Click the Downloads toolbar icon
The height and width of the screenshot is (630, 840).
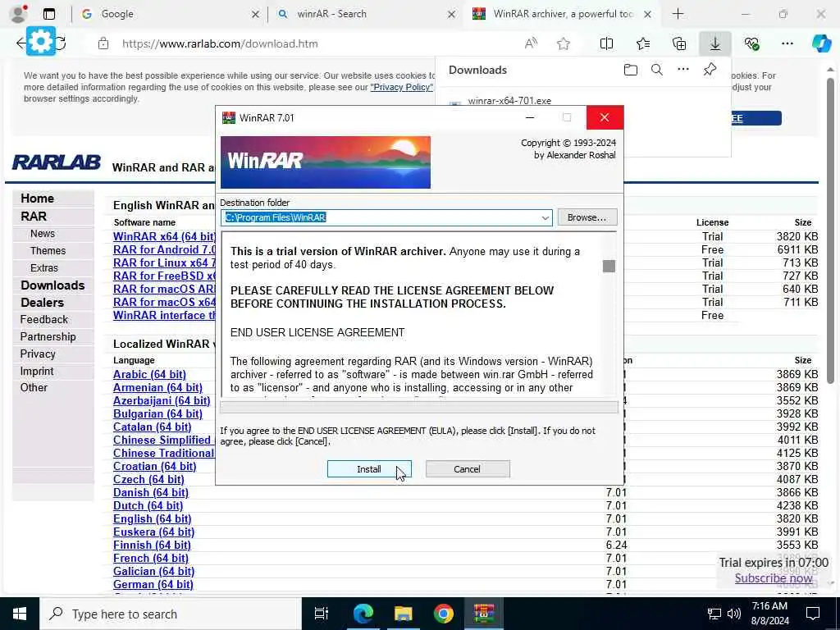[x=715, y=44]
